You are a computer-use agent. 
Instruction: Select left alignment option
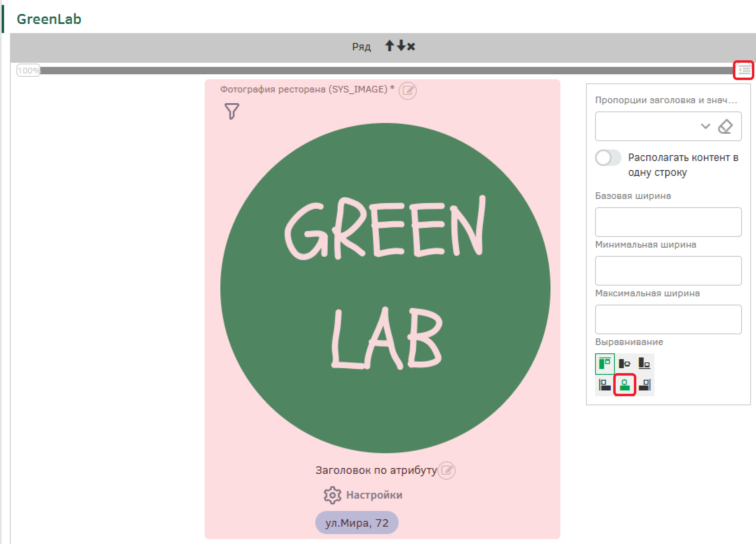tap(605, 385)
